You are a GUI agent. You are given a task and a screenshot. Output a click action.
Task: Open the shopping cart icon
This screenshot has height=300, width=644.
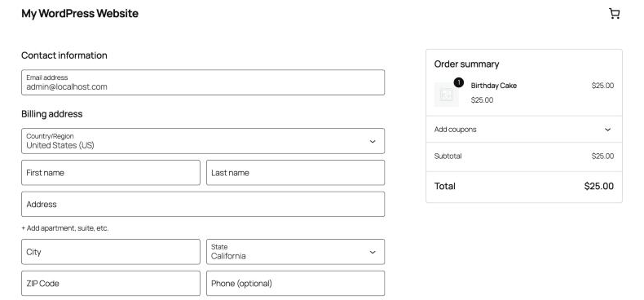click(x=614, y=14)
